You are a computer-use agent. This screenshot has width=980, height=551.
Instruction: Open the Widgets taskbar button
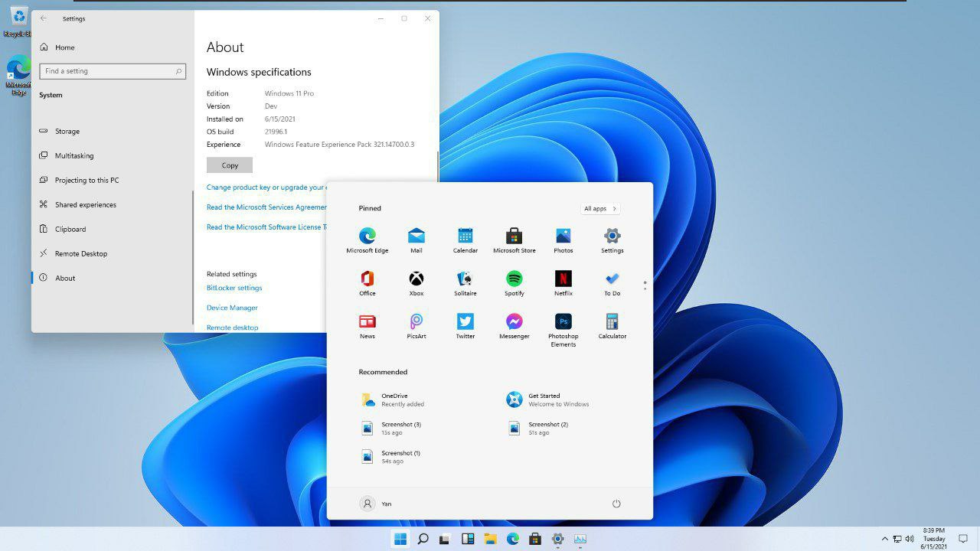(468, 539)
